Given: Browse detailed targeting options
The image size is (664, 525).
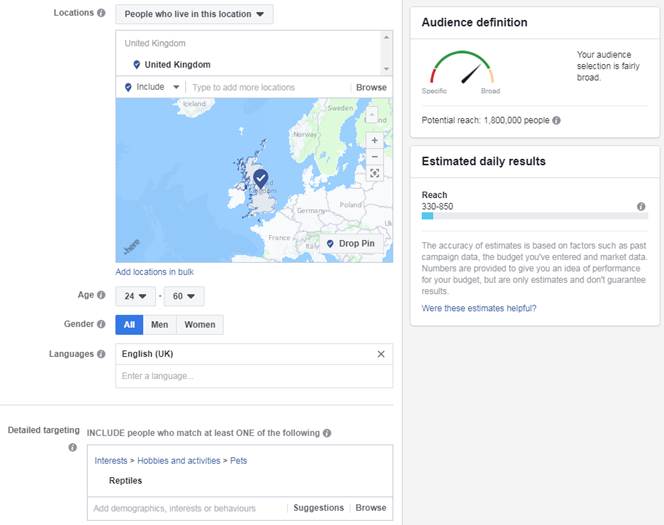Looking at the screenshot, I should click(x=371, y=508).
